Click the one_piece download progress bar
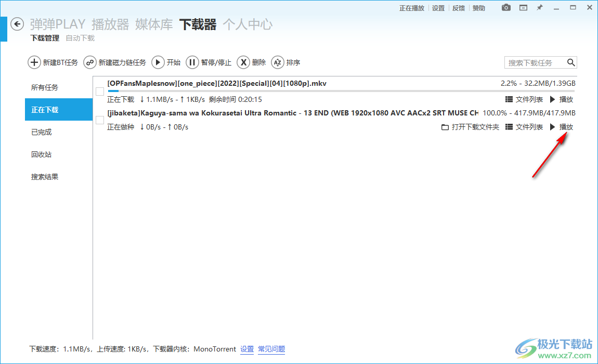This screenshot has height=364, width=598. pyautogui.click(x=341, y=91)
